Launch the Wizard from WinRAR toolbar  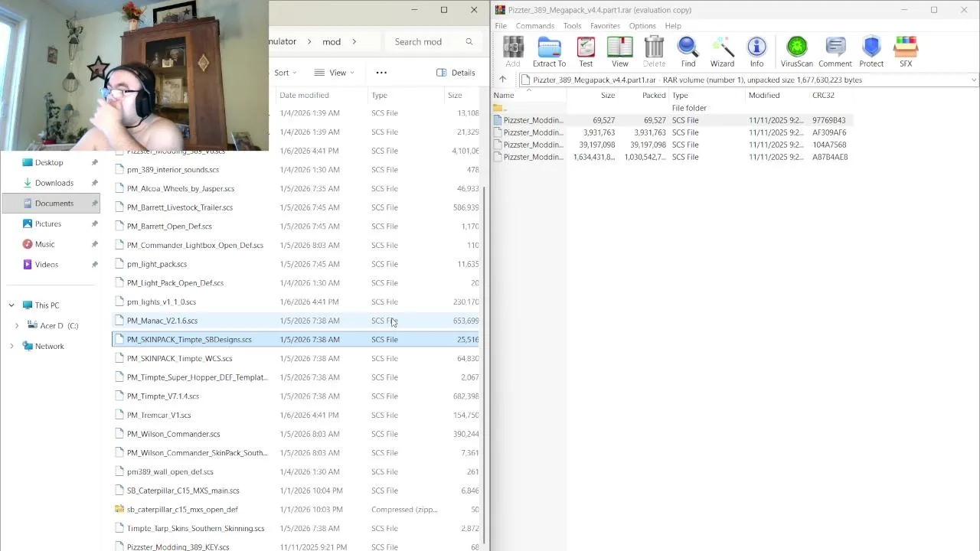[722, 52]
